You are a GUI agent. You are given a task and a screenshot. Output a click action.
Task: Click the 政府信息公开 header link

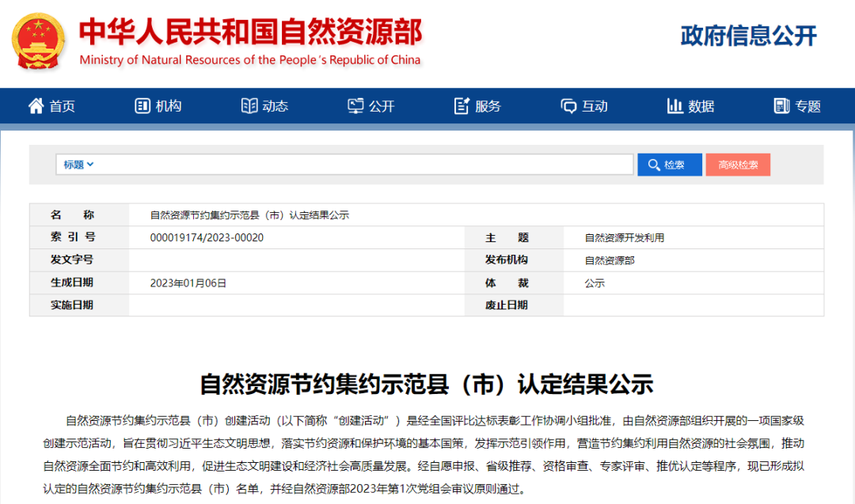tap(748, 36)
